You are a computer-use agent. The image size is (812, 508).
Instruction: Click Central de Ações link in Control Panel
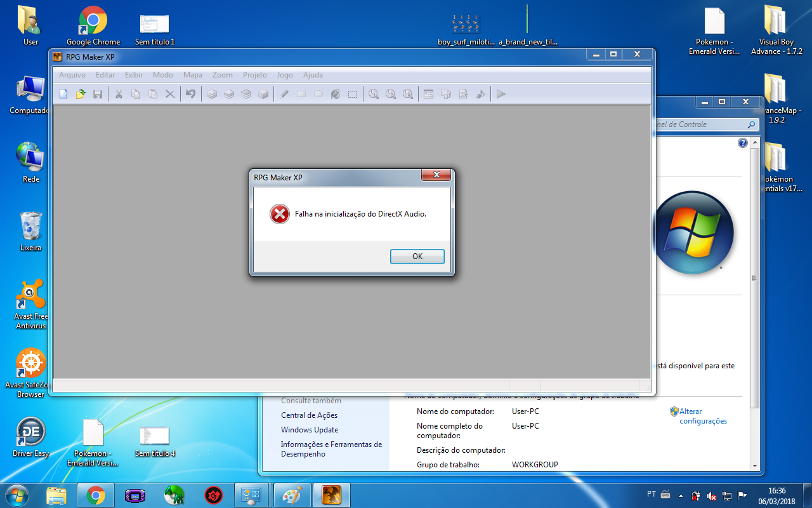pyautogui.click(x=309, y=415)
